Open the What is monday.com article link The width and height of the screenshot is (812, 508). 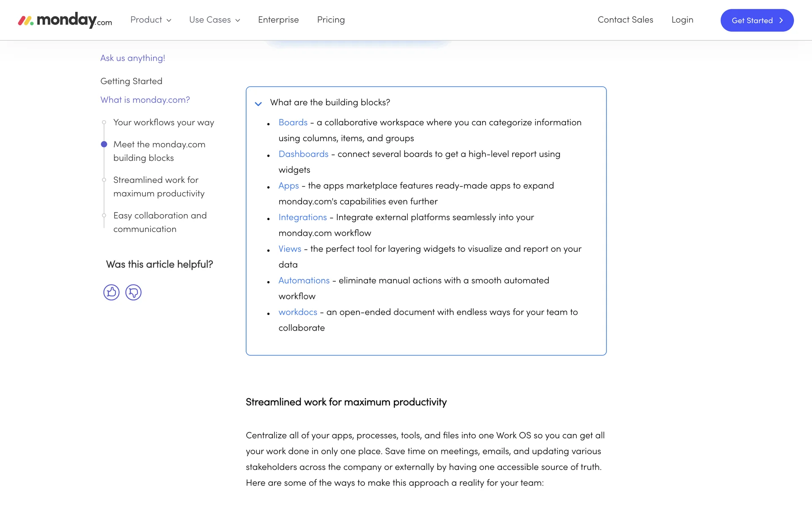145,100
